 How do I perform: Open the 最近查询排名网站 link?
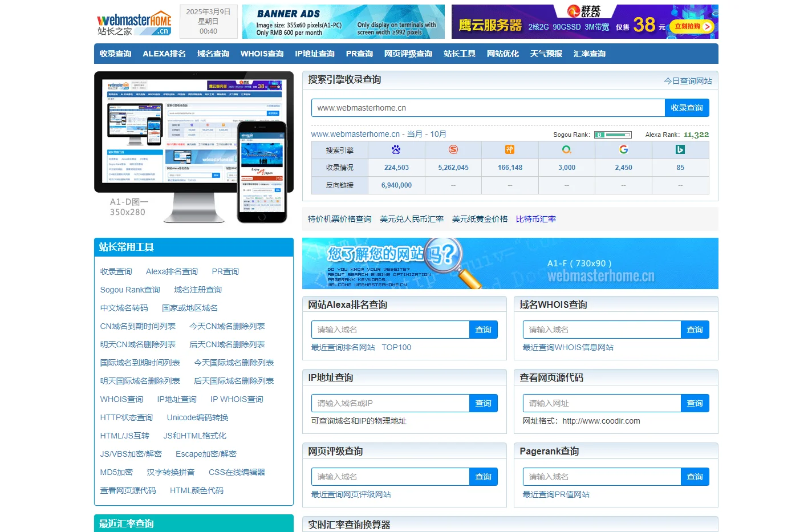(x=343, y=347)
